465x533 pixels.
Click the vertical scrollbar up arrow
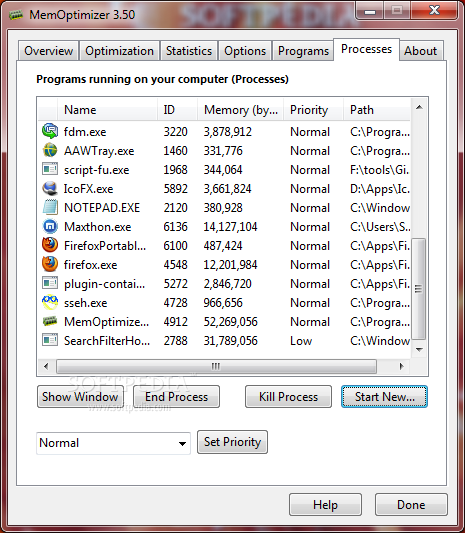(419, 107)
